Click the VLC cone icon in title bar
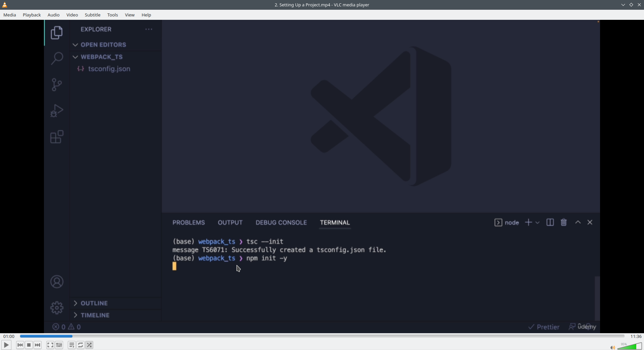Screen dimensions: 644x350 [5, 5]
